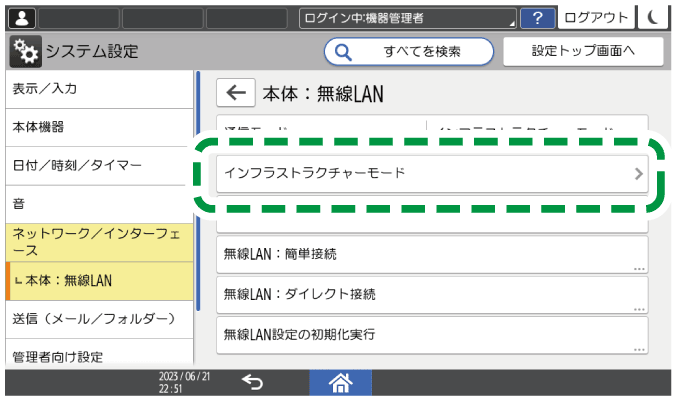
Task: Tap the ログイン中:機器管理者 status box
Action: point(408,19)
